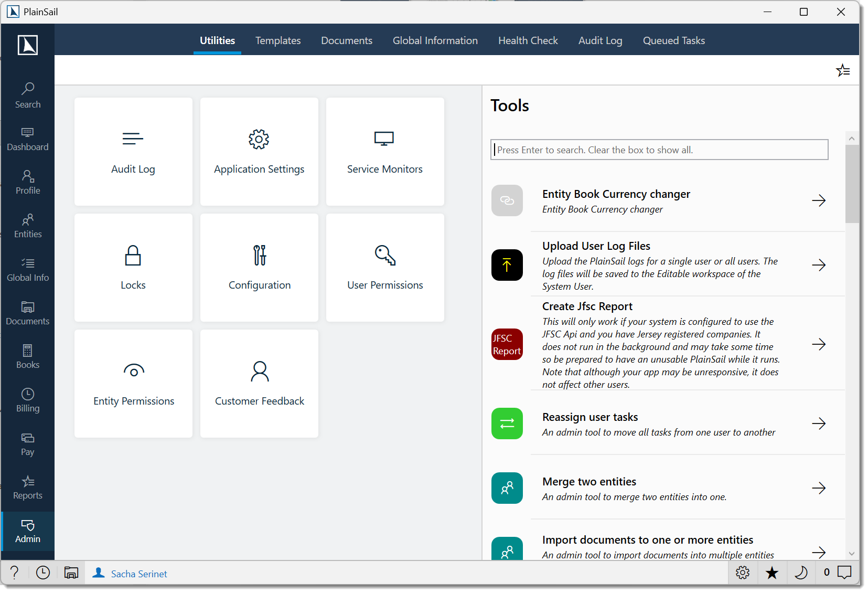Toggle dark mode with the moon icon
Screen dimensions: 868x593
pos(802,573)
